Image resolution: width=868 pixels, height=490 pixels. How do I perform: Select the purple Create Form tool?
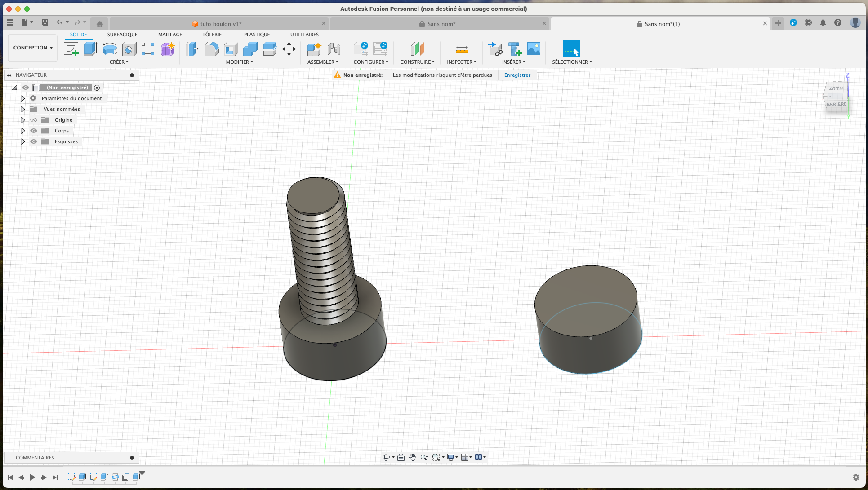(168, 49)
